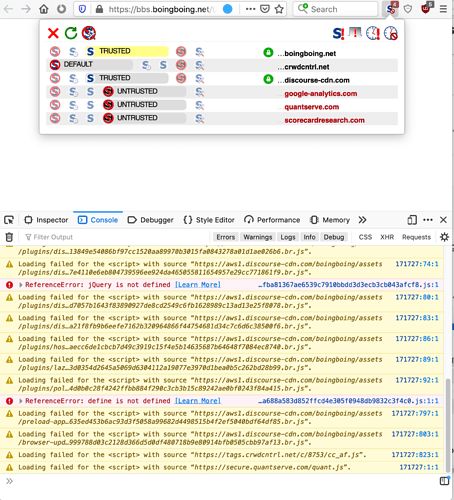Open the Performance tab
This screenshot has width=454, height=500.
pos(272,220)
